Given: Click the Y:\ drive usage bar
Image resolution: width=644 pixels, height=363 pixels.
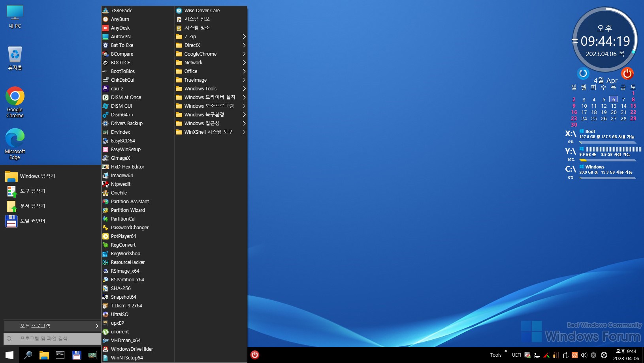Looking at the screenshot, I should pos(608,160).
